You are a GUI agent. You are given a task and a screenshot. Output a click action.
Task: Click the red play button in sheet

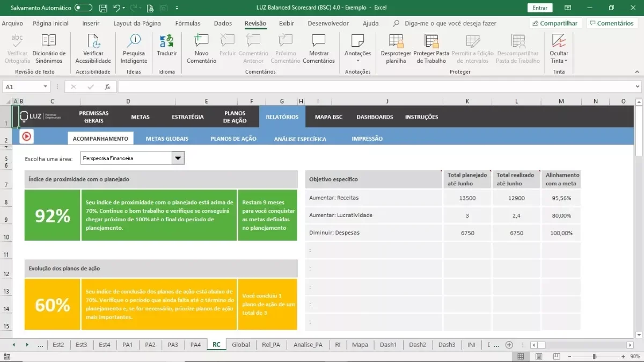[x=26, y=136]
